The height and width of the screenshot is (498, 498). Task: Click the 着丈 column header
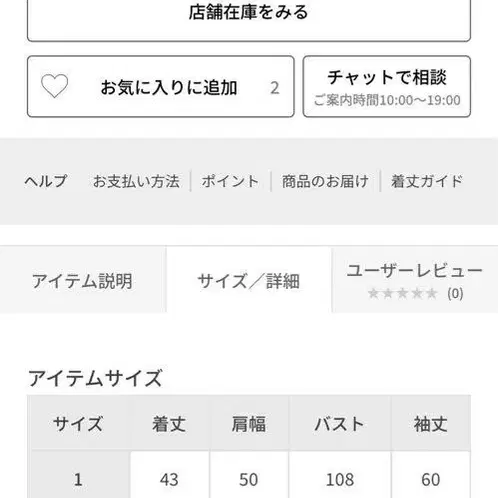169,424
